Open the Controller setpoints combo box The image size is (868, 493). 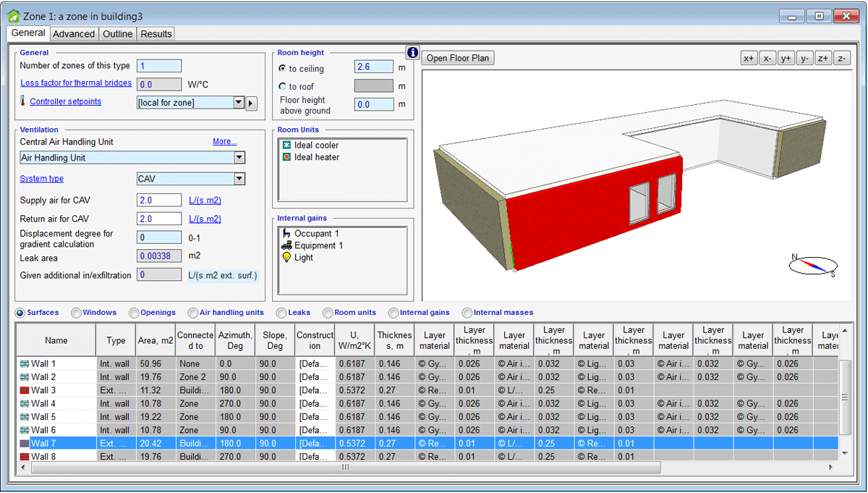239,103
